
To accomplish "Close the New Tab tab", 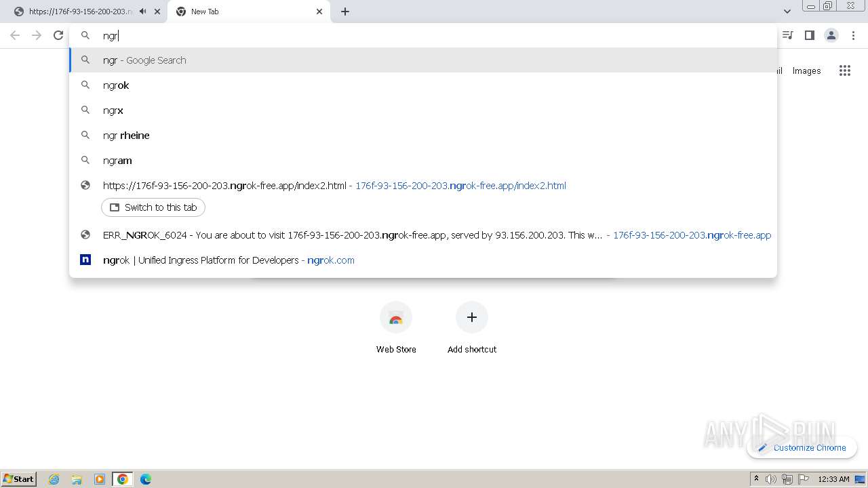I will pyautogui.click(x=319, y=12).
